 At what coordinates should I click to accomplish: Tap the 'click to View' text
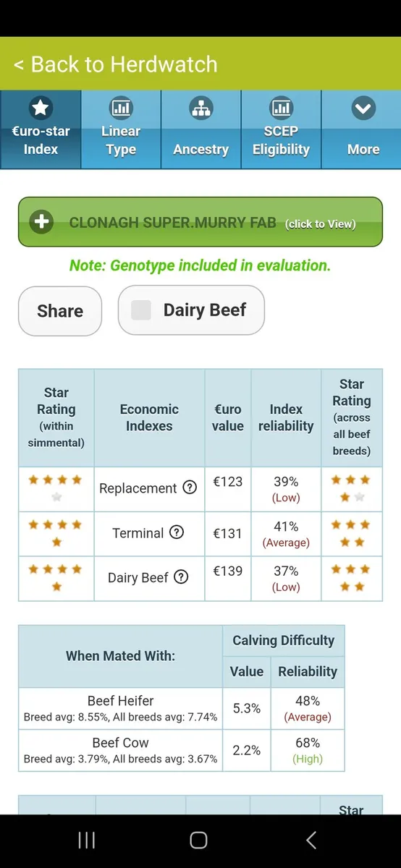click(x=321, y=224)
